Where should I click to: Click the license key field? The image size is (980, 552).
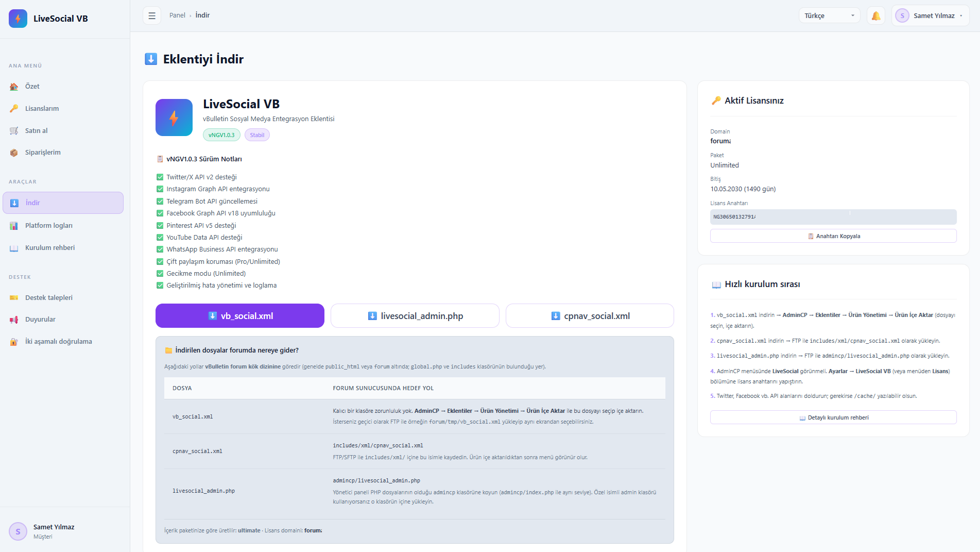coord(833,217)
